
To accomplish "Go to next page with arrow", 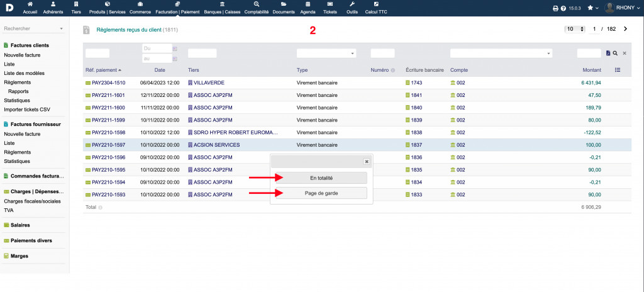I will click(625, 29).
